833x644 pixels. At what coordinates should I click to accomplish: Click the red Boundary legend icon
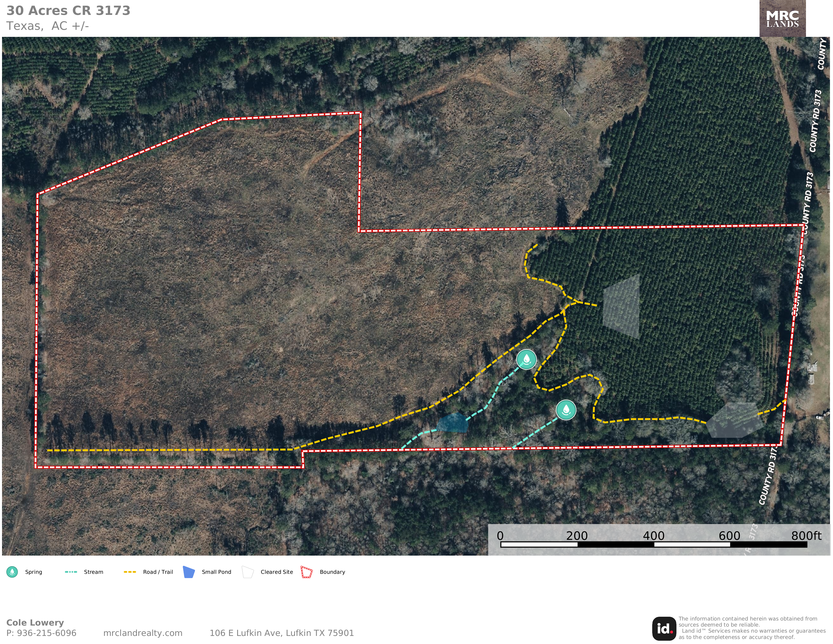point(307,572)
